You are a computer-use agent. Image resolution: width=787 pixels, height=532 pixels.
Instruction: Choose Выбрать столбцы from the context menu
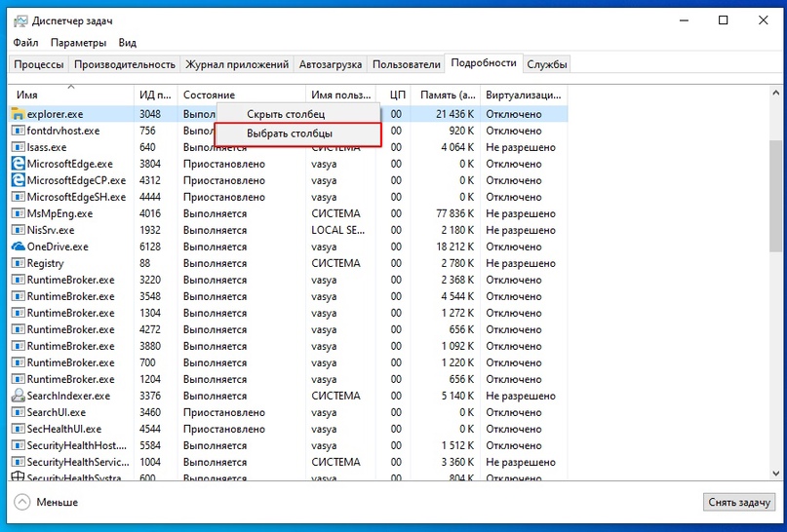click(290, 133)
